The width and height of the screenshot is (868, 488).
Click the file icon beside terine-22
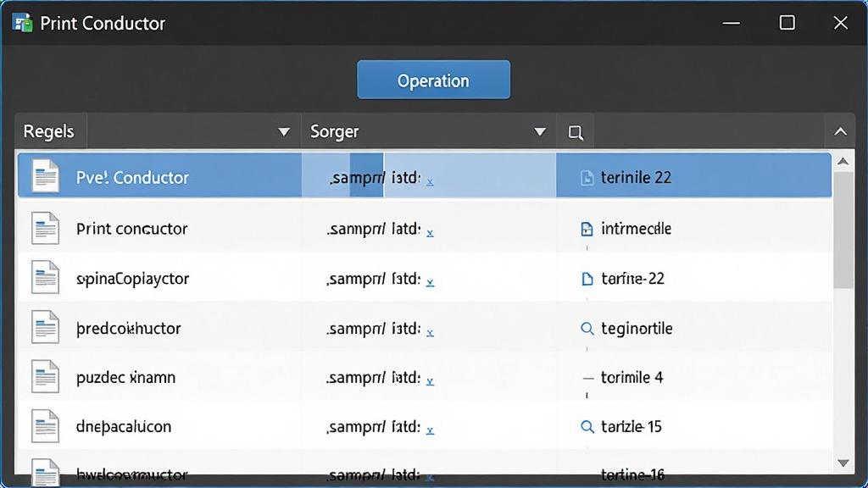[587, 279]
